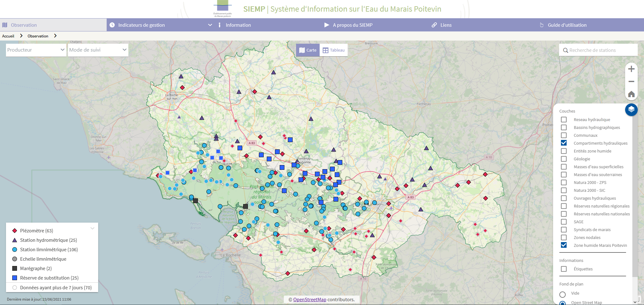Click the Station hydrométrique triangle legend icon
Screen dimensions: 644x305
pyautogui.click(x=14, y=240)
